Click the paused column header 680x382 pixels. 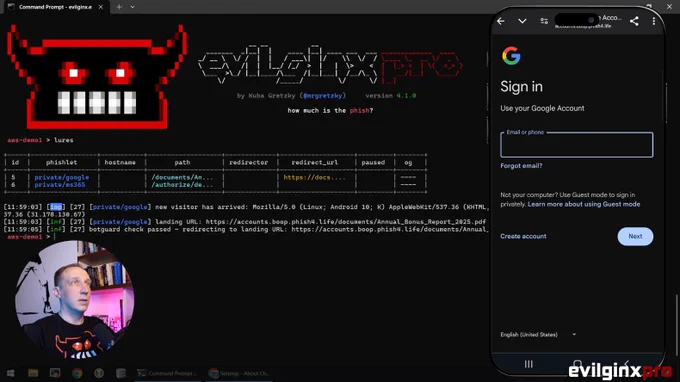[373, 163]
